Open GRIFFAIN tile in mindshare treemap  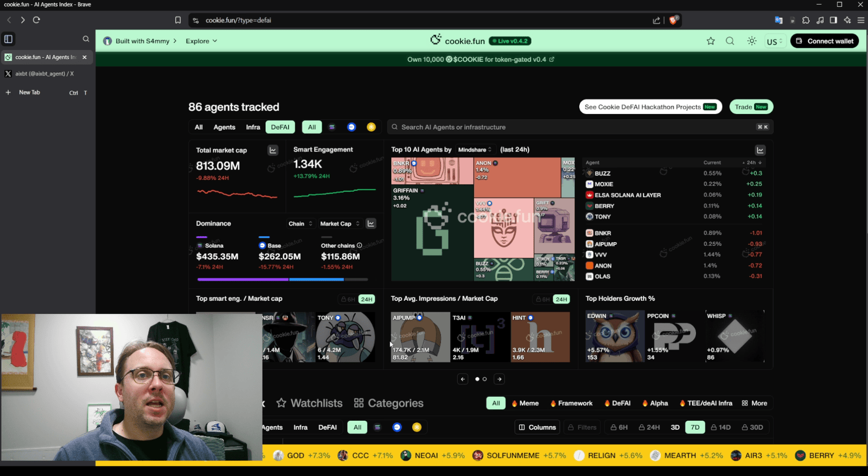tap(432, 233)
